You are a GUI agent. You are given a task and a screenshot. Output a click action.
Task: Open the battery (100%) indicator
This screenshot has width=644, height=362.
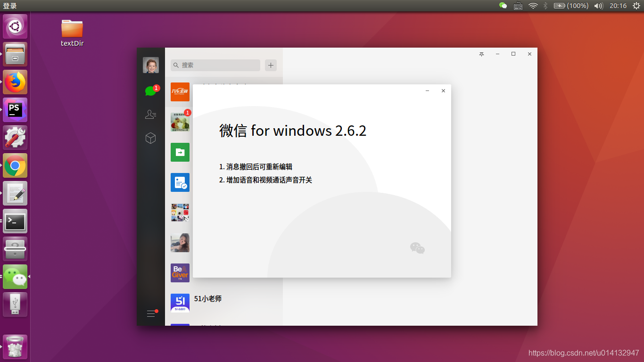[x=571, y=6]
